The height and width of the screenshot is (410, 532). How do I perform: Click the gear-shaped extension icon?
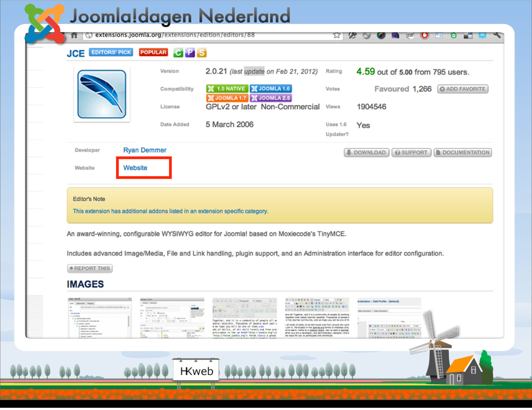366,35
